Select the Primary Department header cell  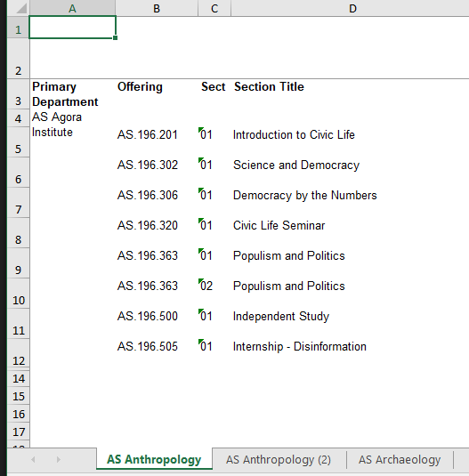(72, 94)
